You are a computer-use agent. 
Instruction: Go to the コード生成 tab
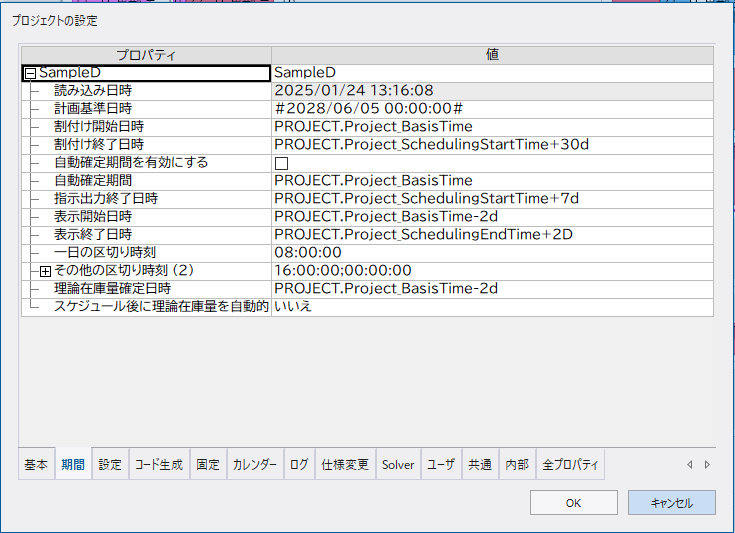[158, 465]
